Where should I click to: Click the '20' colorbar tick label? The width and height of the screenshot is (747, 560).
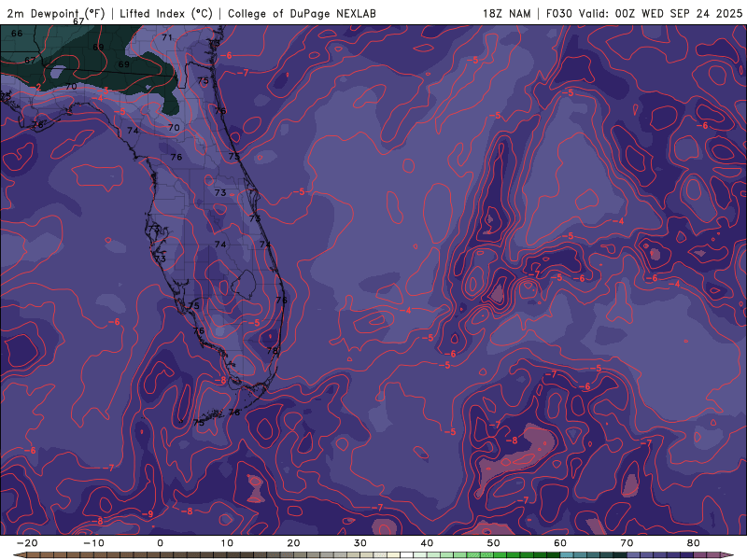(x=293, y=543)
